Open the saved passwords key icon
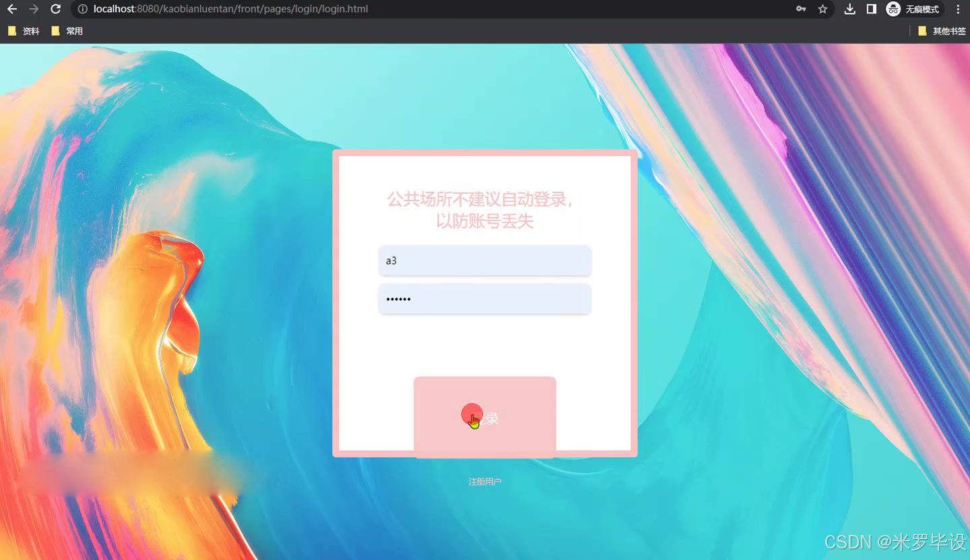The height and width of the screenshot is (560, 970). (802, 9)
